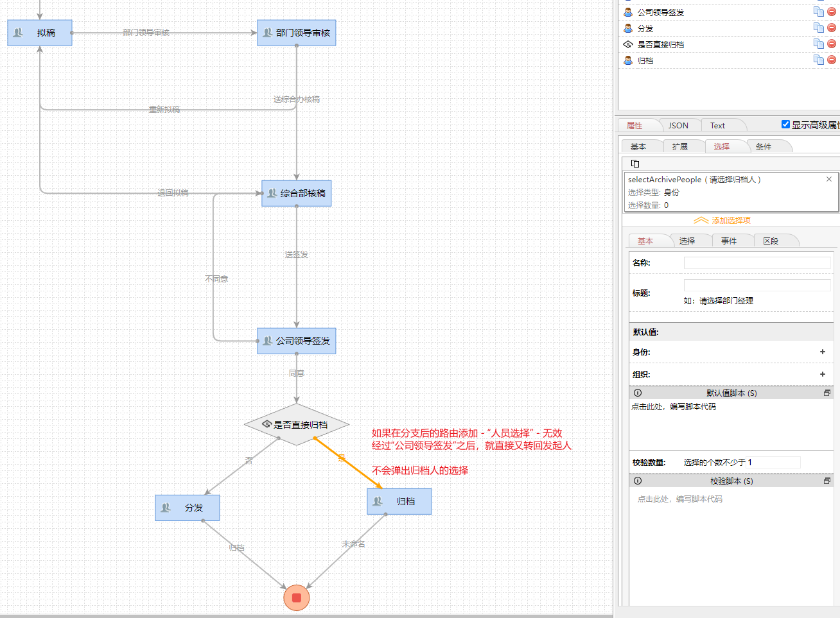Screen dimensions: 840x618
Task: Click the 不同意 route label
Action: [x=216, y=279]
